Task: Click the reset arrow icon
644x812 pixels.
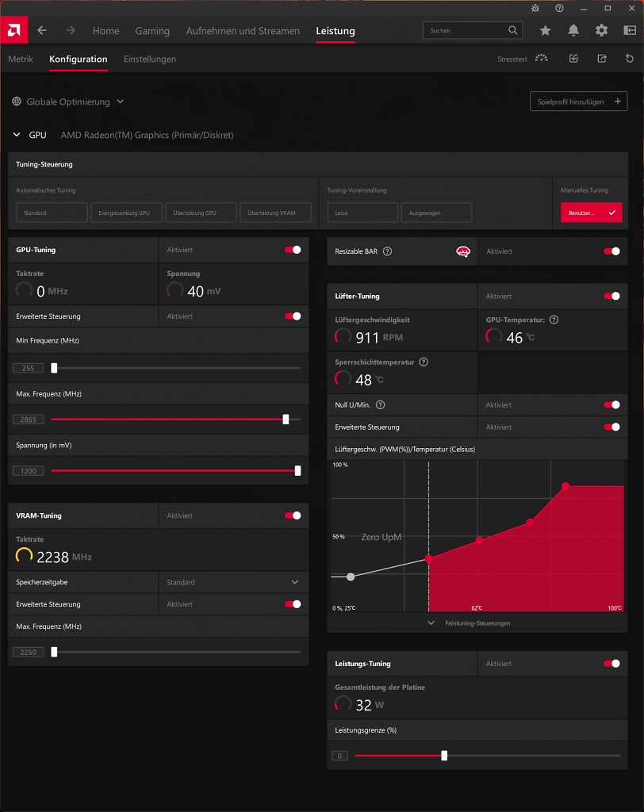Action: [630, 59]
